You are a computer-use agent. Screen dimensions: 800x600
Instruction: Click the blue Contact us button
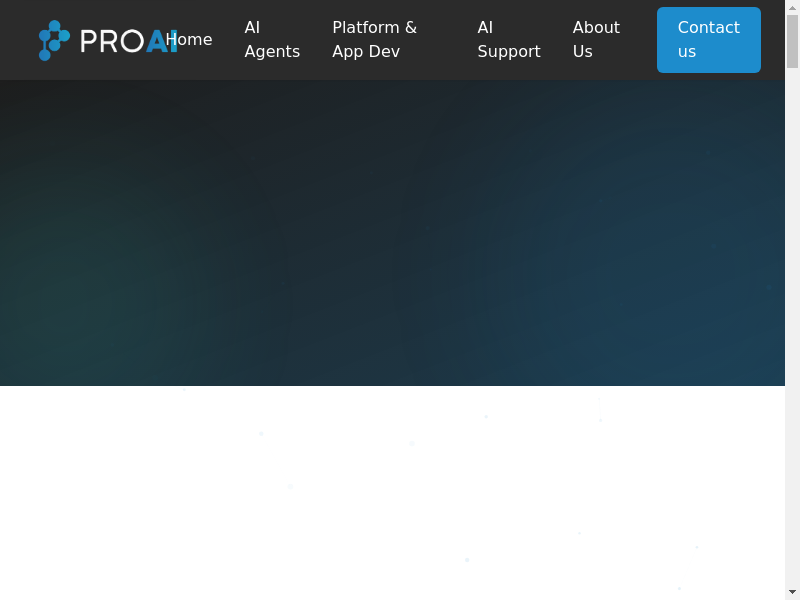click(708, 40)
